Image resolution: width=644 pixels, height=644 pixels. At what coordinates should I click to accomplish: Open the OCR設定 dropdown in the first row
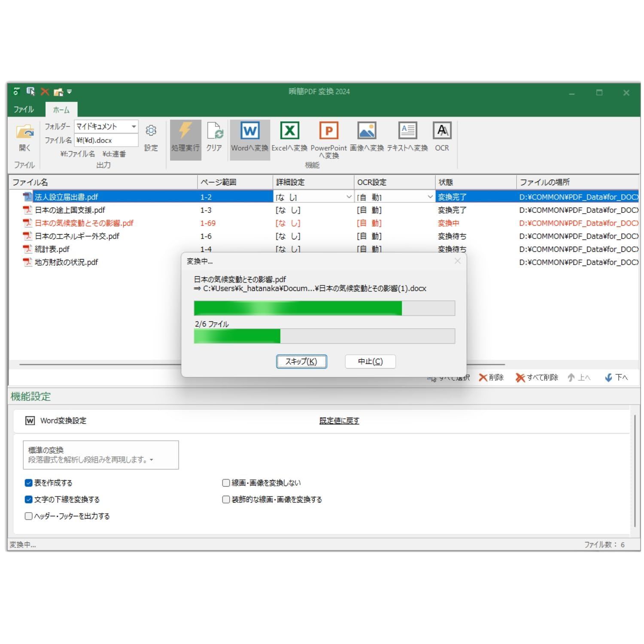tap(430, 197)
